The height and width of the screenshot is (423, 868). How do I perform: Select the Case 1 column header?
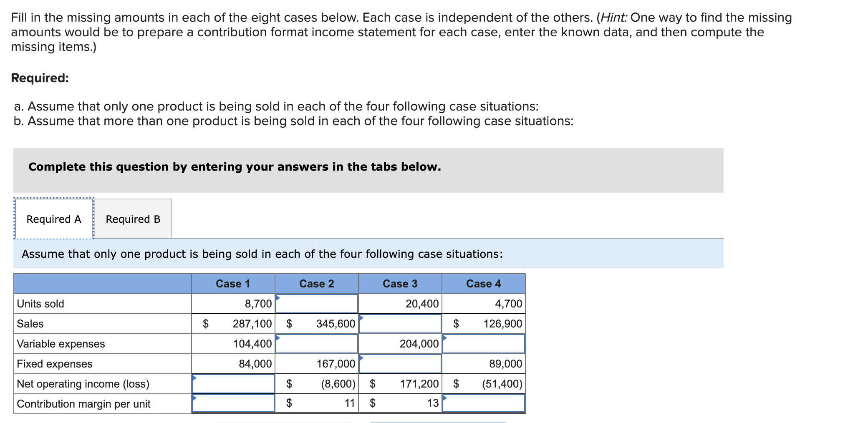pos(233,283)
